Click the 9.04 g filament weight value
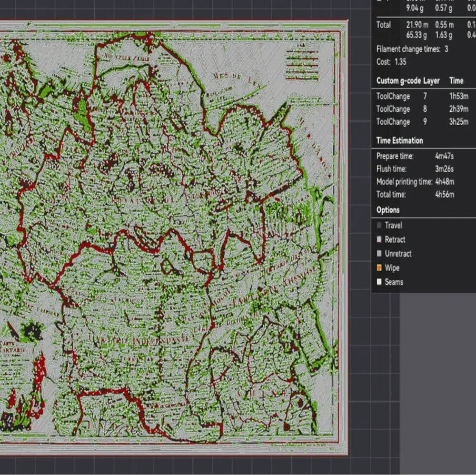 click(x=415, y=8)
